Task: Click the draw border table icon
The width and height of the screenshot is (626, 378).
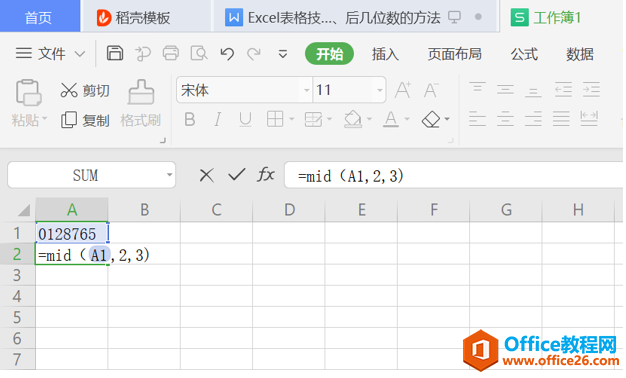Action: pos(313,119)
